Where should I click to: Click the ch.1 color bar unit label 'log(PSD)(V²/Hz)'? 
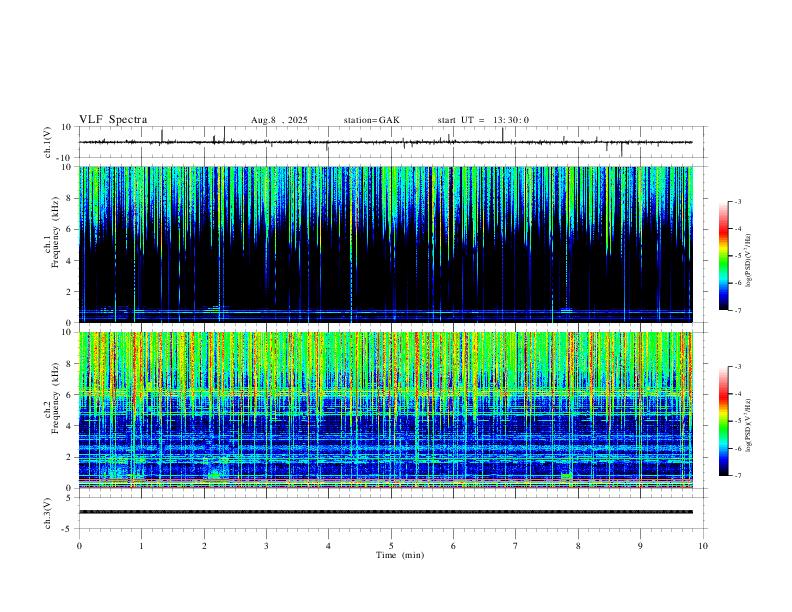pos(749,261)
